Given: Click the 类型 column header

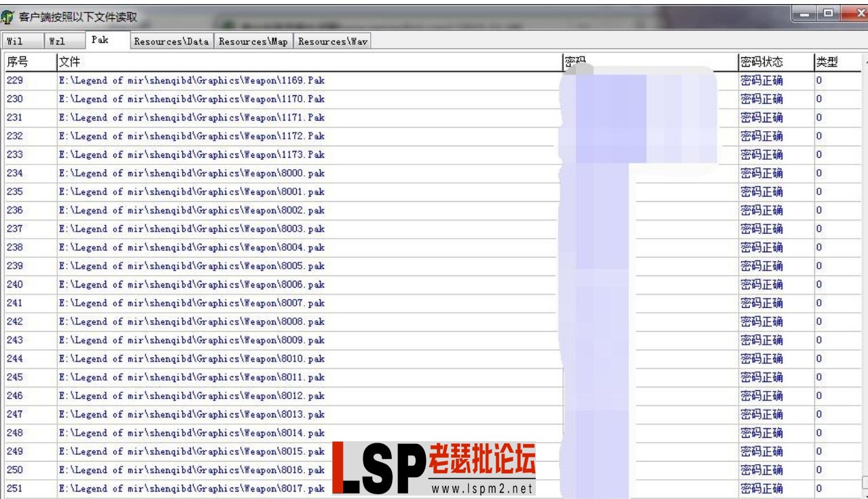Looking at the screenshot, I should (x=836, y=62).
